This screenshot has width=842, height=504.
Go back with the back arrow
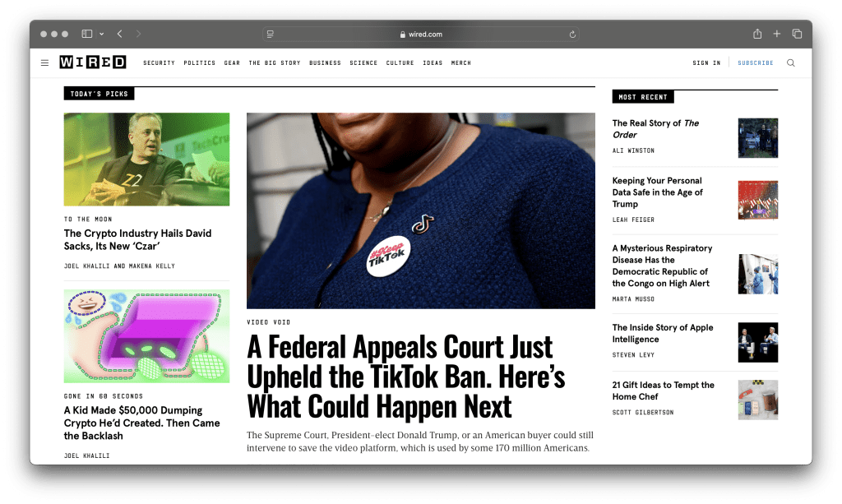tap(120, 34)
